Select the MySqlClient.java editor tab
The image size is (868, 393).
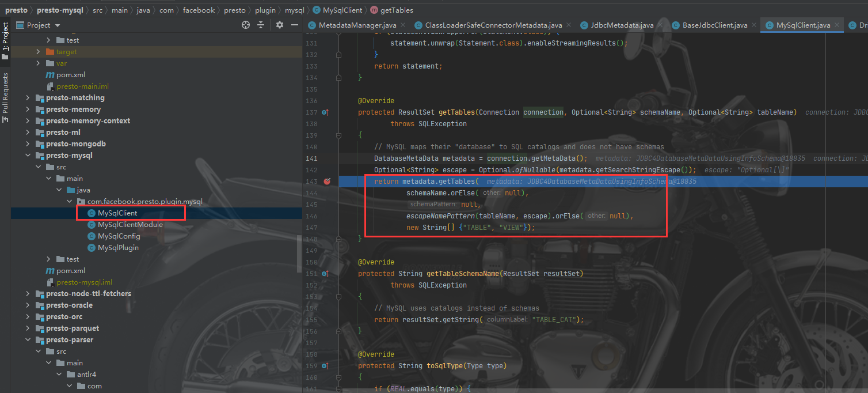tap(803, 25)
